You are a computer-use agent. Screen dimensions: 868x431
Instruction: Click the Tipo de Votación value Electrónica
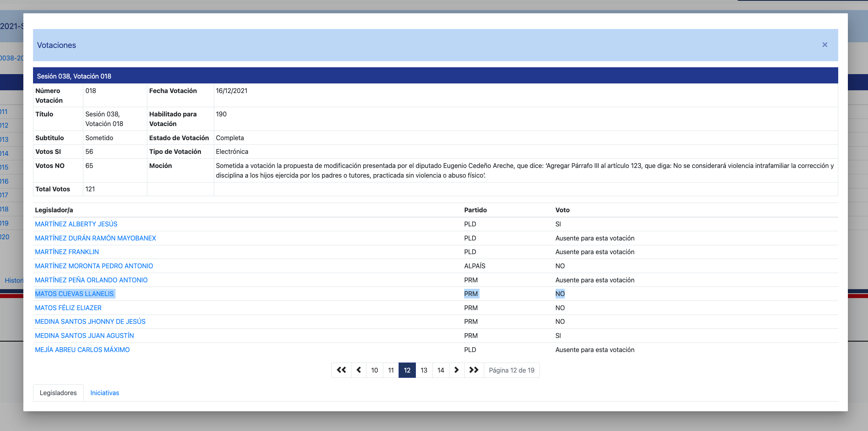232,151
